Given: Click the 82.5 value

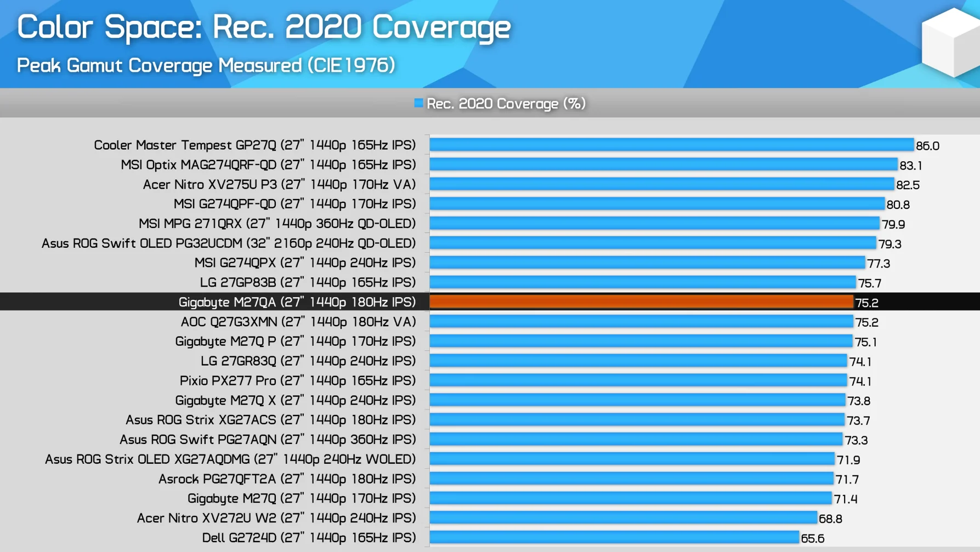Looking at the screenshot, I should (908, 185).
